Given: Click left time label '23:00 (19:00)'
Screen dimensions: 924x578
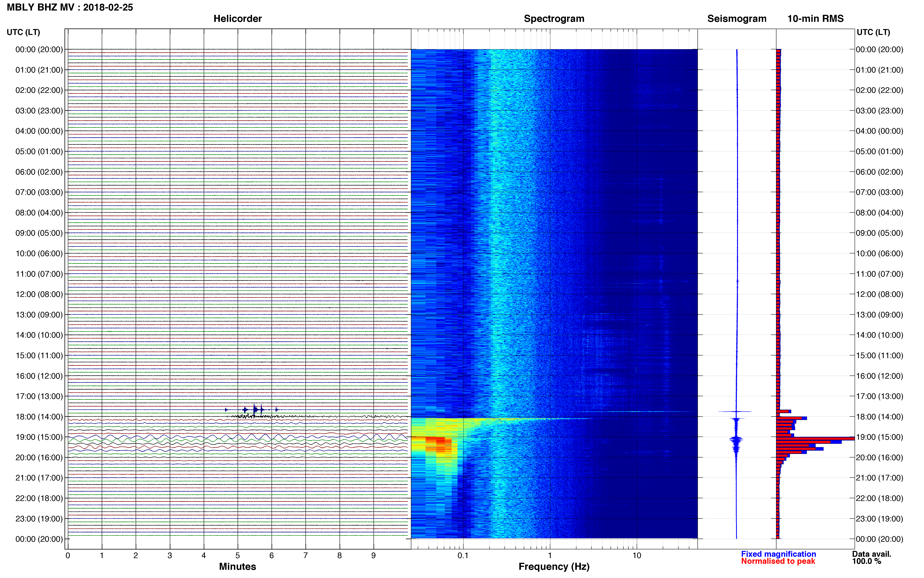Looking at the screenshot, I should (39, 519).
